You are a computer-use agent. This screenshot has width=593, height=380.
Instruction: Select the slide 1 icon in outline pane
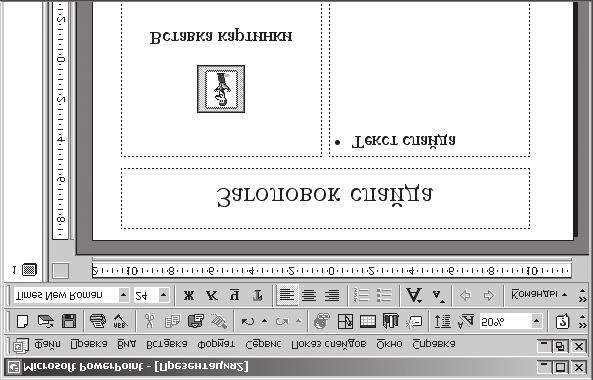pyautogui.click(x=29, y=270)
